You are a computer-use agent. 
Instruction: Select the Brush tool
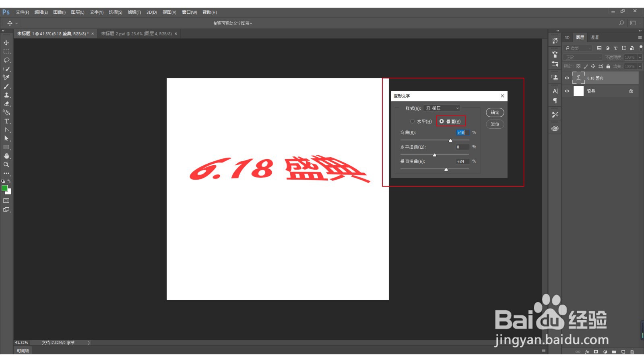pyautogui.click(x=6, y=86)
